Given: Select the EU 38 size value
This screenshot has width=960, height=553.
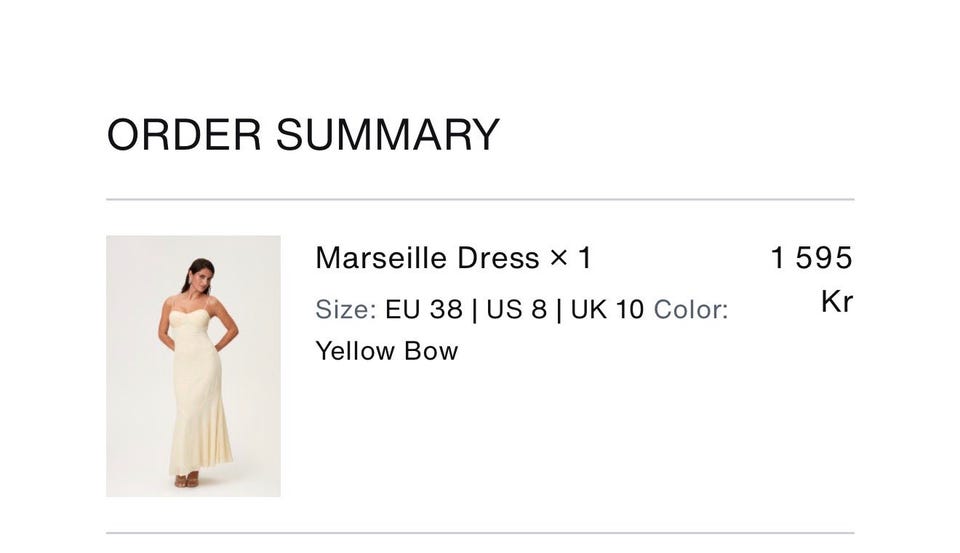Looking at the screenshot, I should pyautogui.click(x=424, y=309).
